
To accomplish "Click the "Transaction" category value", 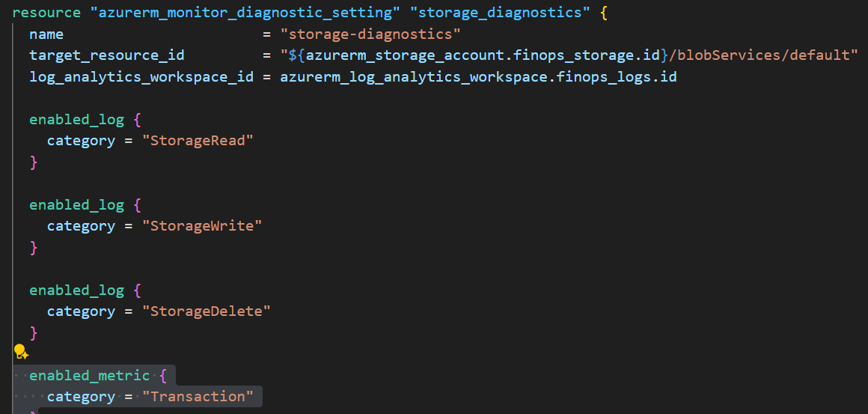I will click(198, 397).
